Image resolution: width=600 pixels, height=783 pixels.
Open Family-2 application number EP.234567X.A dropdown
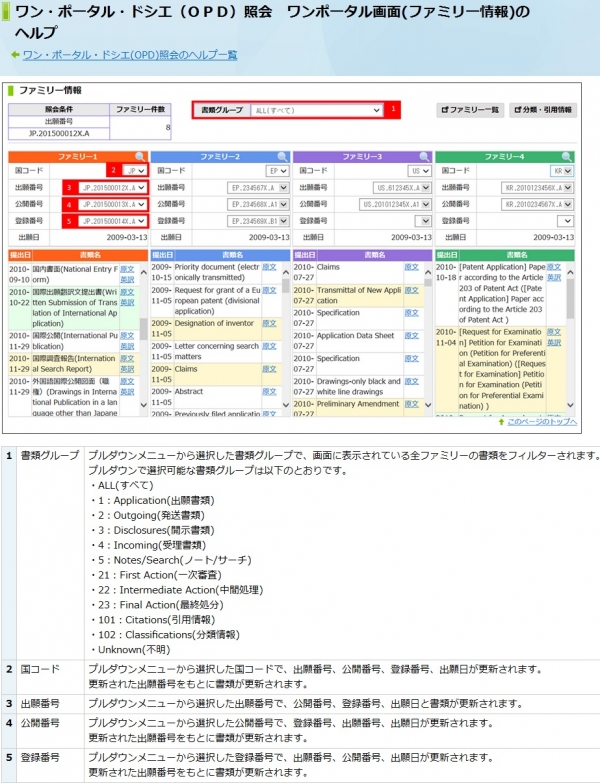pos(259,188)
